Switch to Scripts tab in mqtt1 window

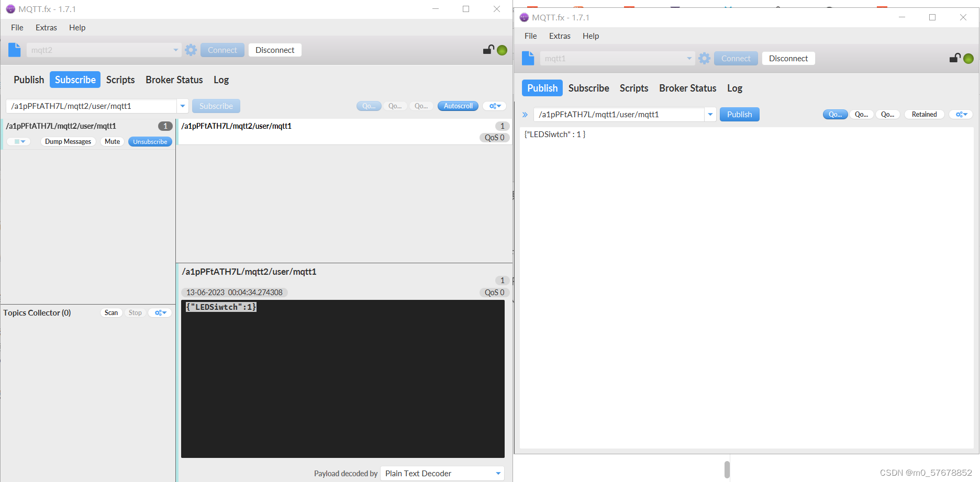click(634, 88)
